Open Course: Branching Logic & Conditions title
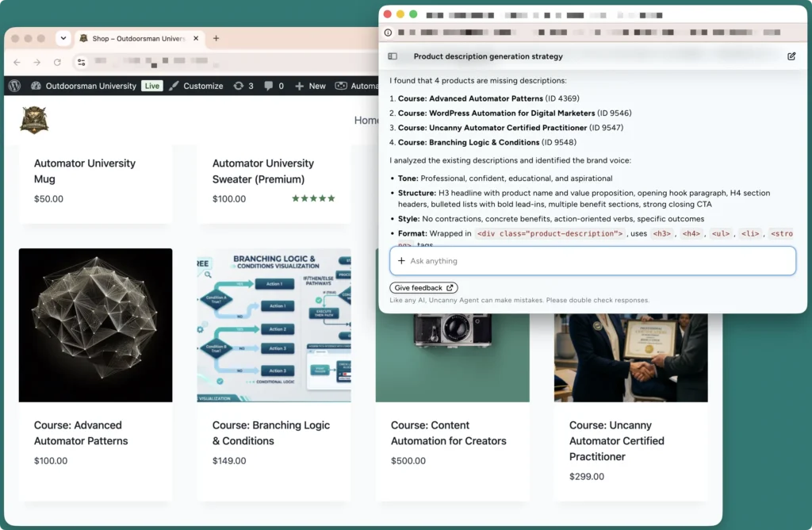 tap(271, 432)
